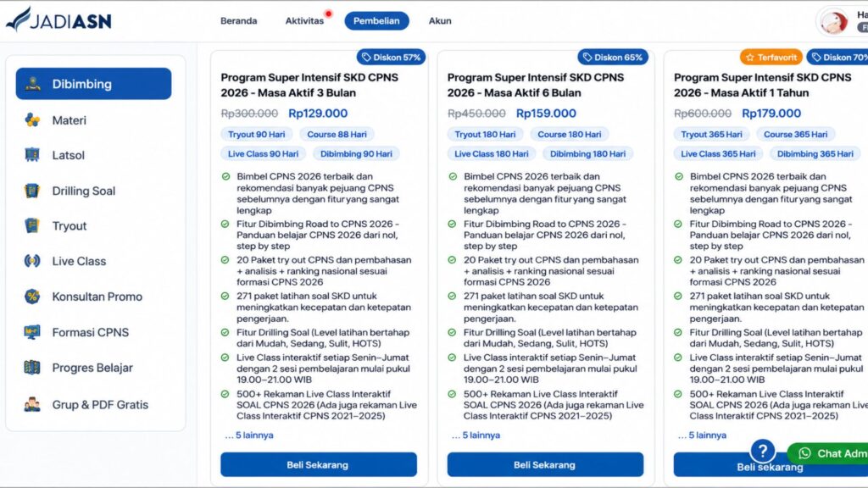Click the Dibimbing 90 Hari tag
The width and height of the screenshot is (868, 488).
(356, 154)
